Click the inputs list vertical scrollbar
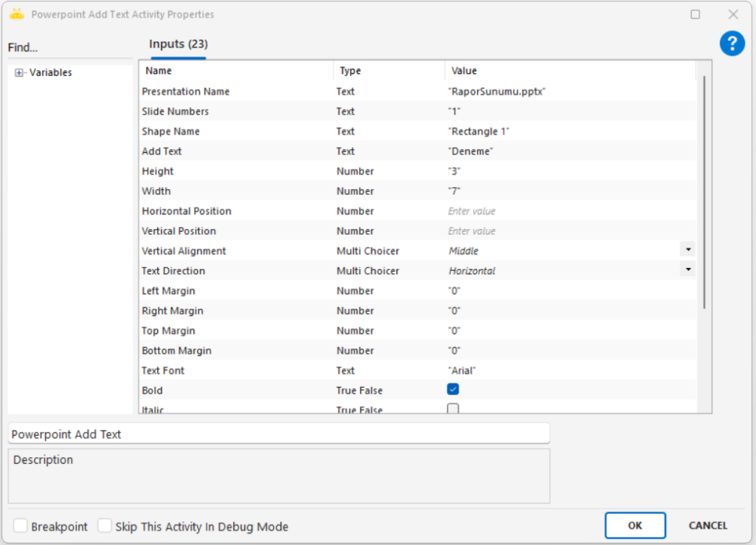 coord(705,192)
